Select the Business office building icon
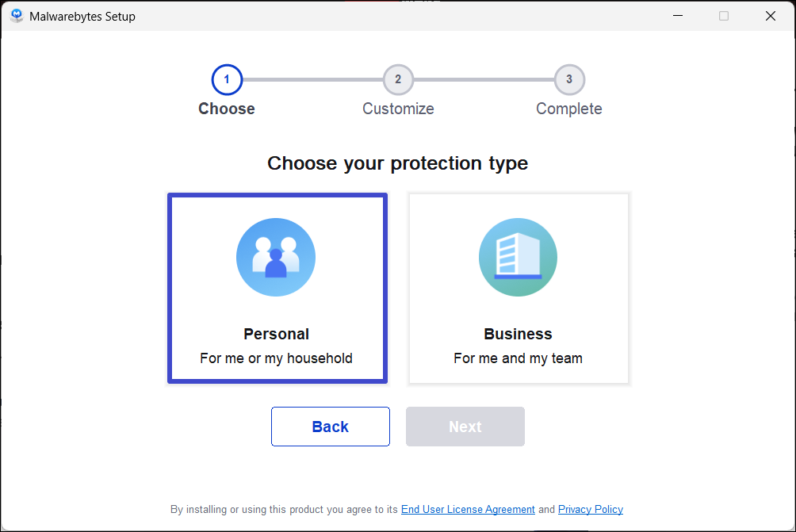This screenshot has width=796, height=532. point(518,257)
